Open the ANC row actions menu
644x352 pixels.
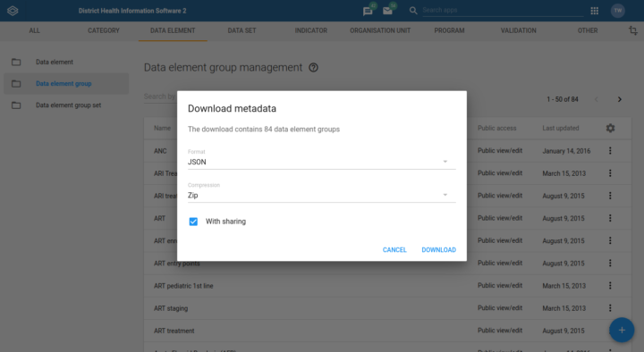(610, 151)
